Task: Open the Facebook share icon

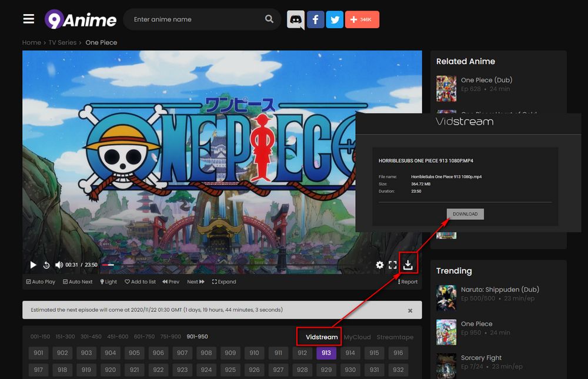Action: pyautogui.click(x=315, y=19)
